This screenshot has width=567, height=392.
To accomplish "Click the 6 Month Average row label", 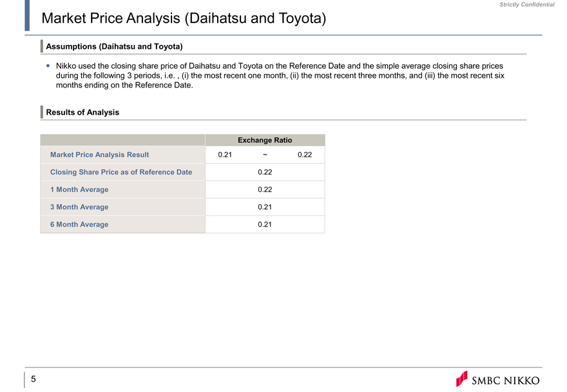I will click(x=79, y=224).
